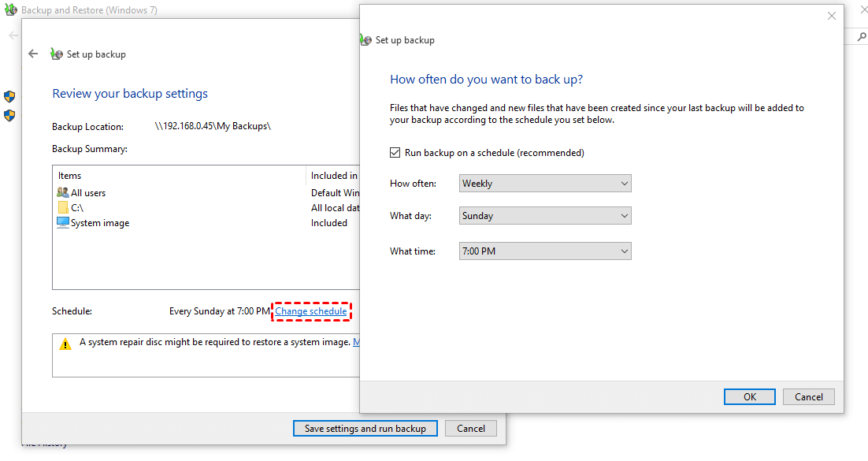Select the All users icon in backup summary
This screenshot has height=461, width=868.
click(63, 193)
